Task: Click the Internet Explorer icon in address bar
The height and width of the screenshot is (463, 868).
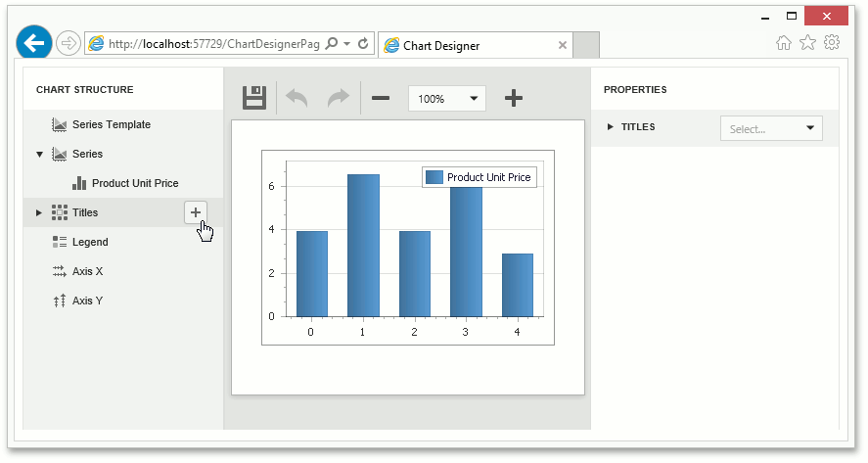Action: [96, 44]
